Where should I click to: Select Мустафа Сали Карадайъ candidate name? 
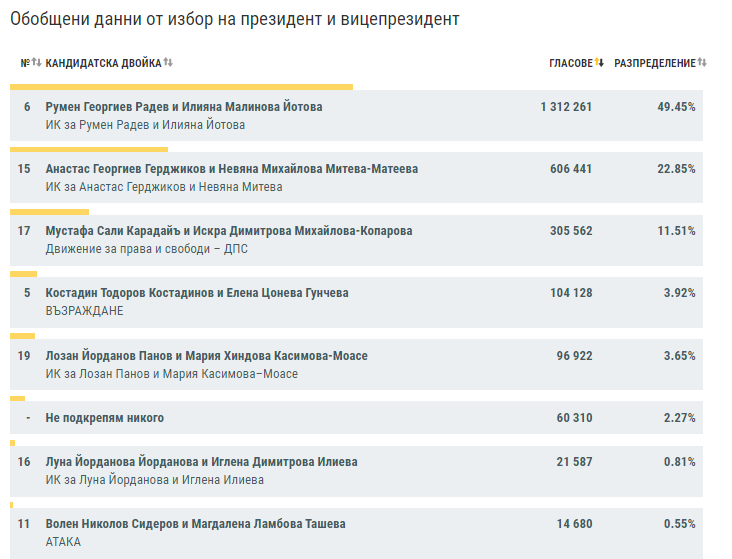(228, 231)
